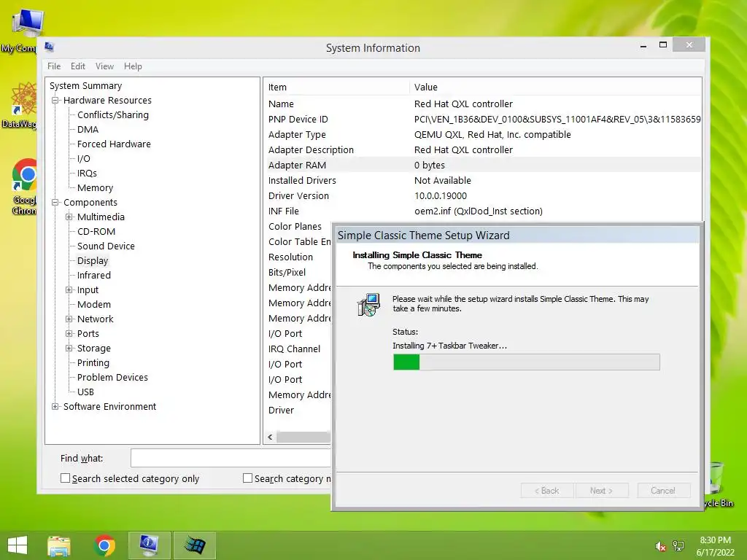The height and width of the screenshot is (560, 747).
Task: Select the Resolution row label
Action: (x=290, y=257)
